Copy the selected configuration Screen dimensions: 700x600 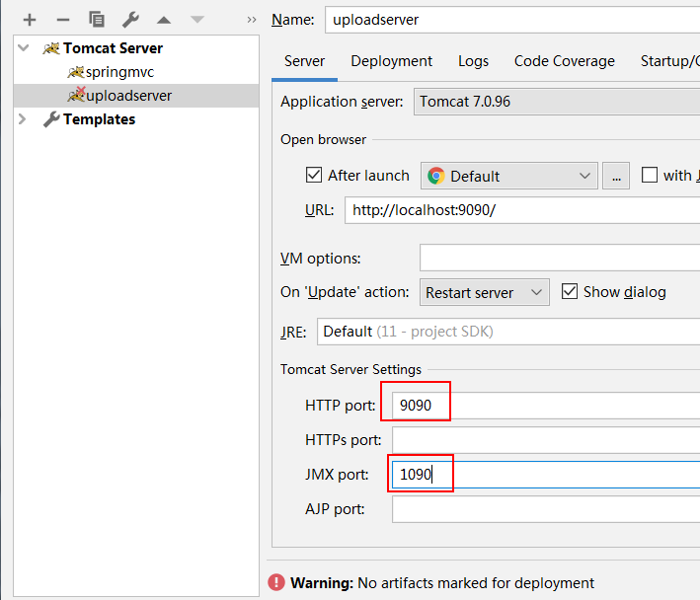(97, 20)
